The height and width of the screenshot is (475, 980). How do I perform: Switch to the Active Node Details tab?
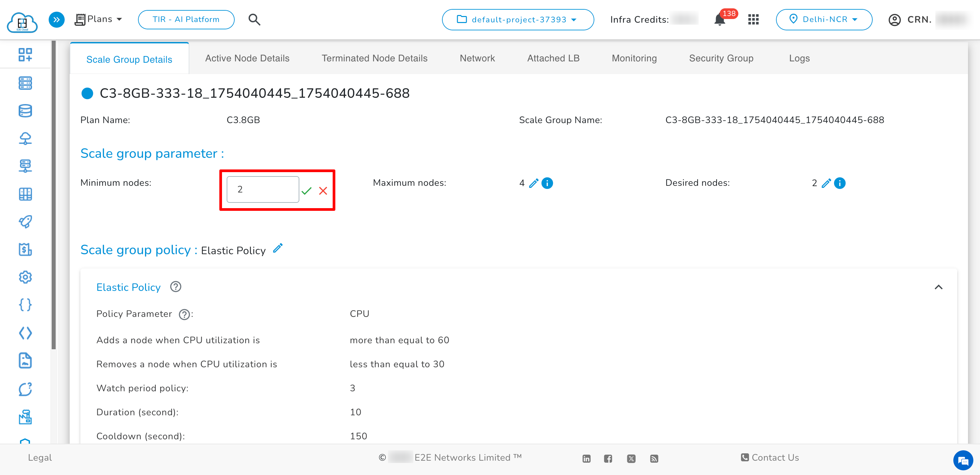tap(247, 58)
